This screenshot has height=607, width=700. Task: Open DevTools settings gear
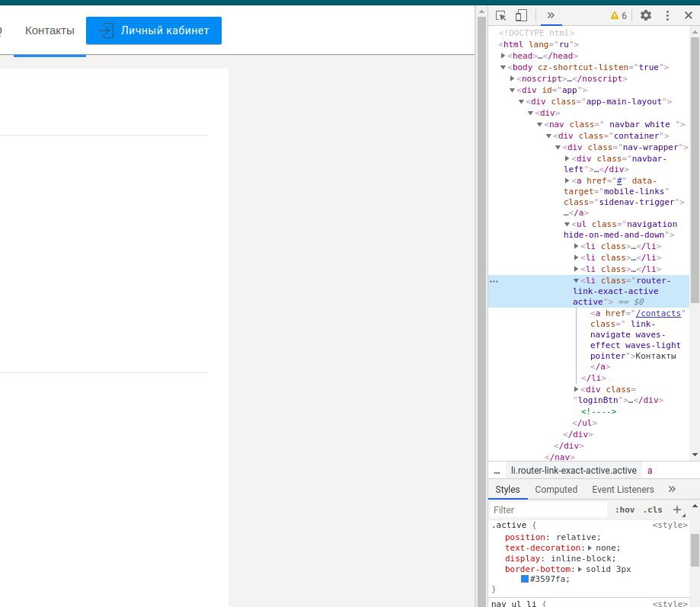[x=645, y=16]
